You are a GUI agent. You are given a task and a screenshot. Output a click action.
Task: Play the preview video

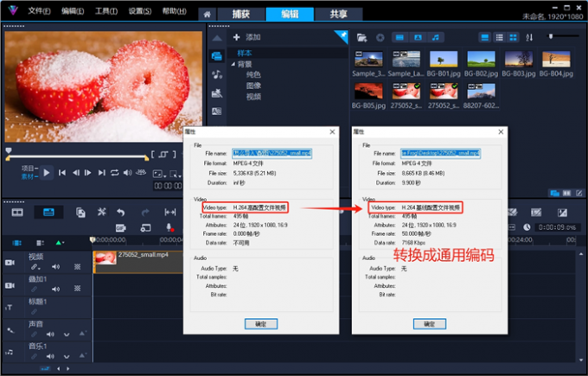pyautogui.click(x=46, y=173)
